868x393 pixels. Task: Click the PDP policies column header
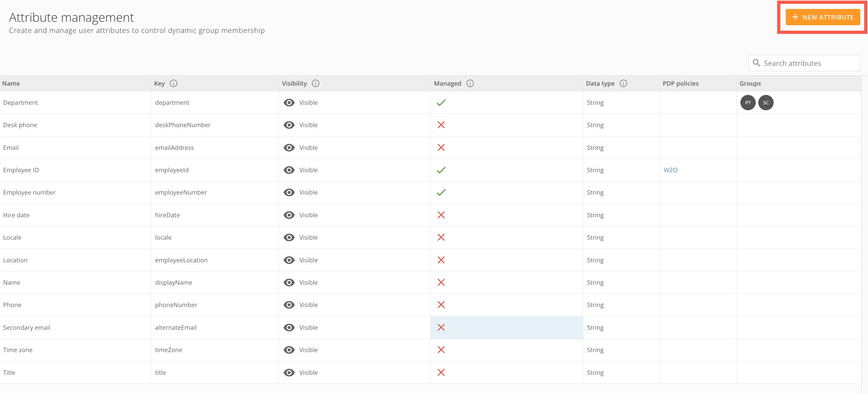point(680,83)
